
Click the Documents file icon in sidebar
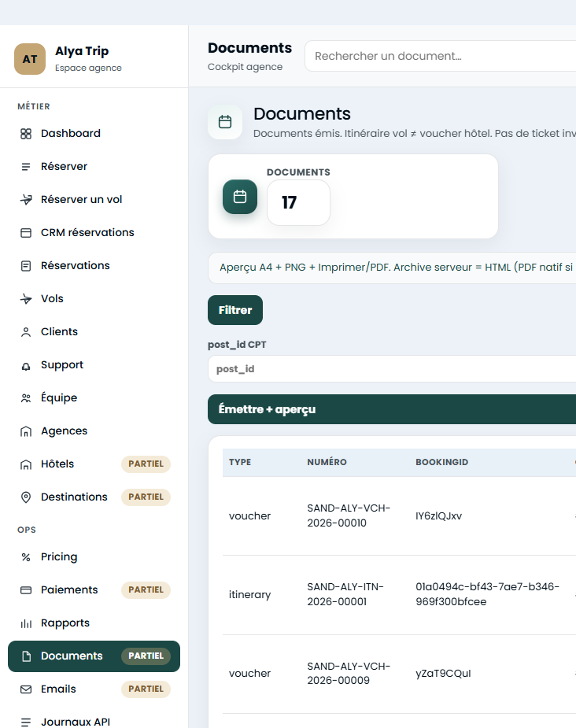pos(26,656)
